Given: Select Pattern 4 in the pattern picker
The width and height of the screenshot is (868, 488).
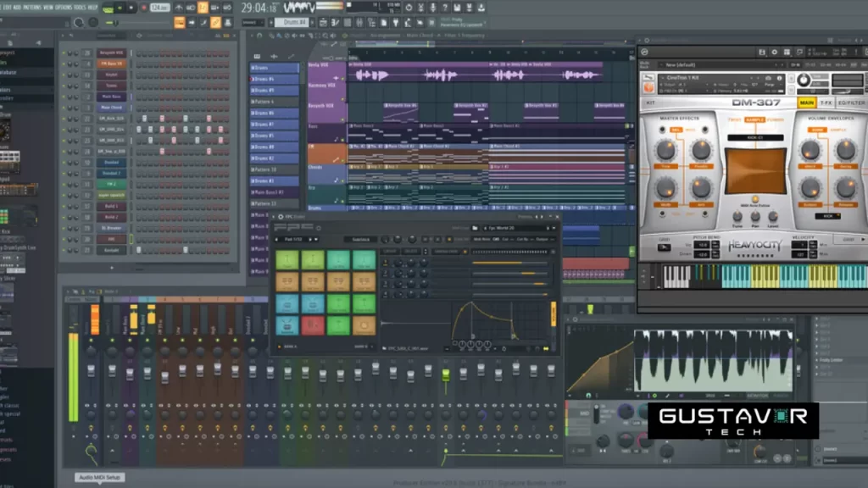Looking at the screenshot, I should [x=275, y=102].
